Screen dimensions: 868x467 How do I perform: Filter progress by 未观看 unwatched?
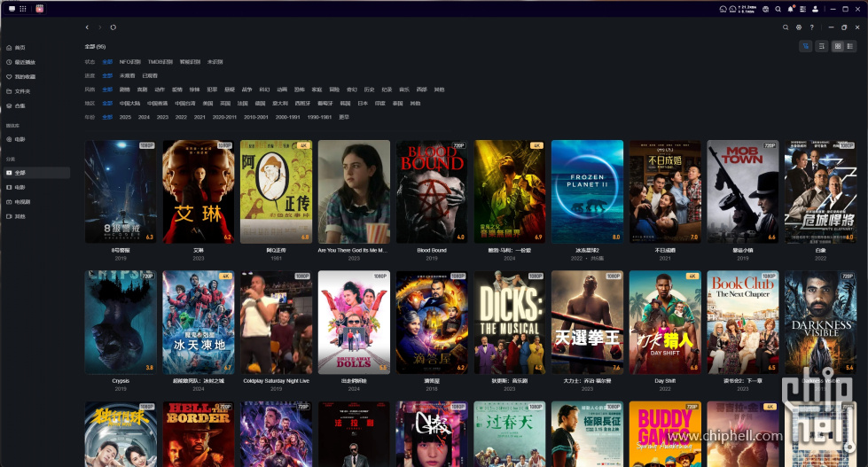pyautogui.click(x=128, y=76)
